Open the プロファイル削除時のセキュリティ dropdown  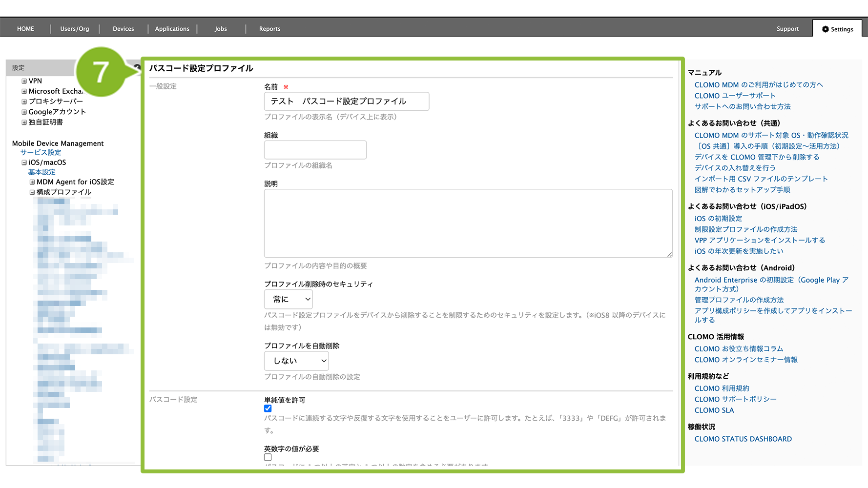pos(288,299)
